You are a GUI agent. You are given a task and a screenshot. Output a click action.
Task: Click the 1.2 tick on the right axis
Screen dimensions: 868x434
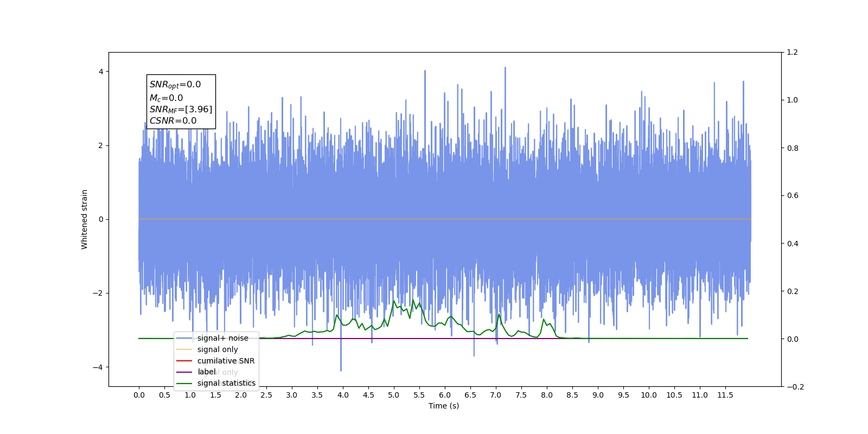point(793,53)
